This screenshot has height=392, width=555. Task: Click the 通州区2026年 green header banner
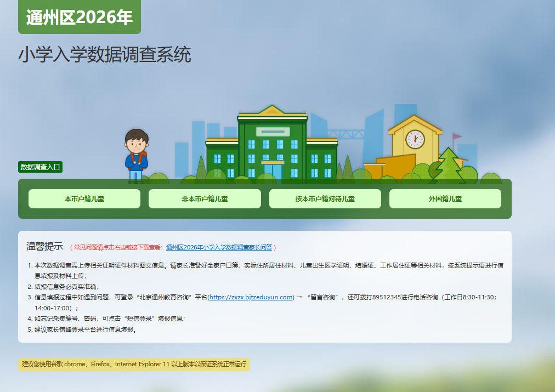pos(80,17)
